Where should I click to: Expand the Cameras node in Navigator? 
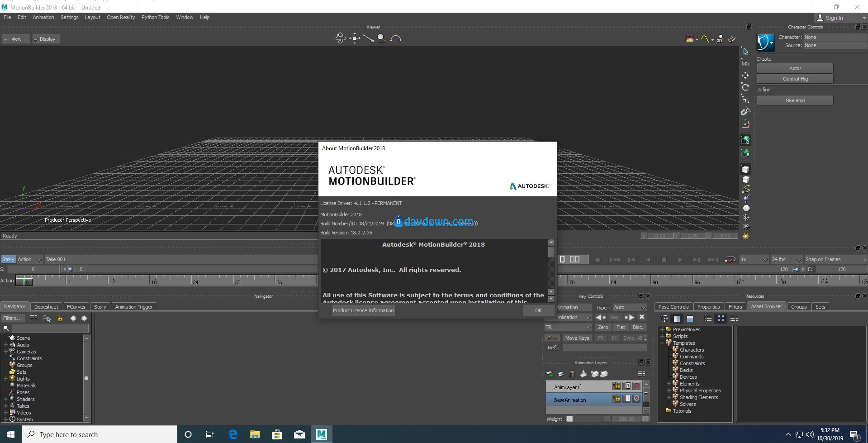point(6,352)
